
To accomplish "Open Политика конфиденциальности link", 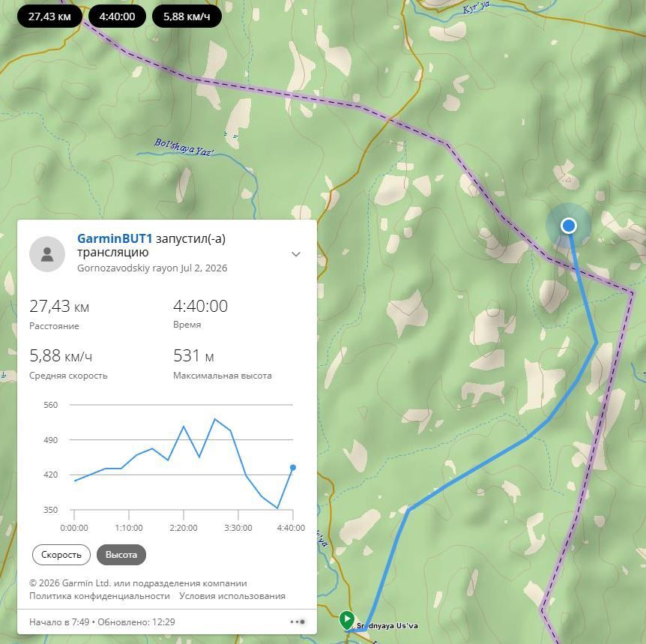I will click(99, 596).
